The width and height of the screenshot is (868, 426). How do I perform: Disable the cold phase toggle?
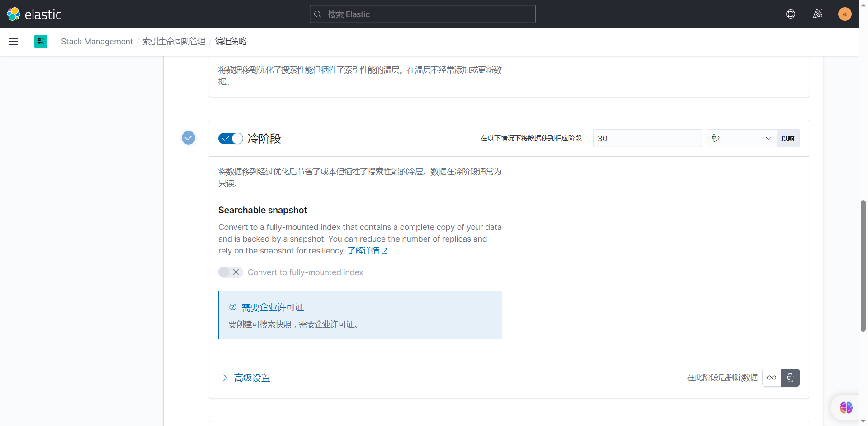(x=231, y=138)
